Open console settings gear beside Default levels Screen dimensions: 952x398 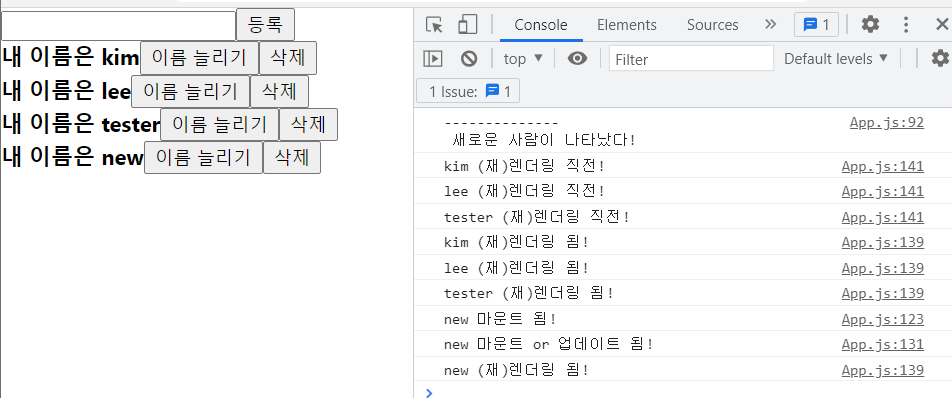point(940,59)
